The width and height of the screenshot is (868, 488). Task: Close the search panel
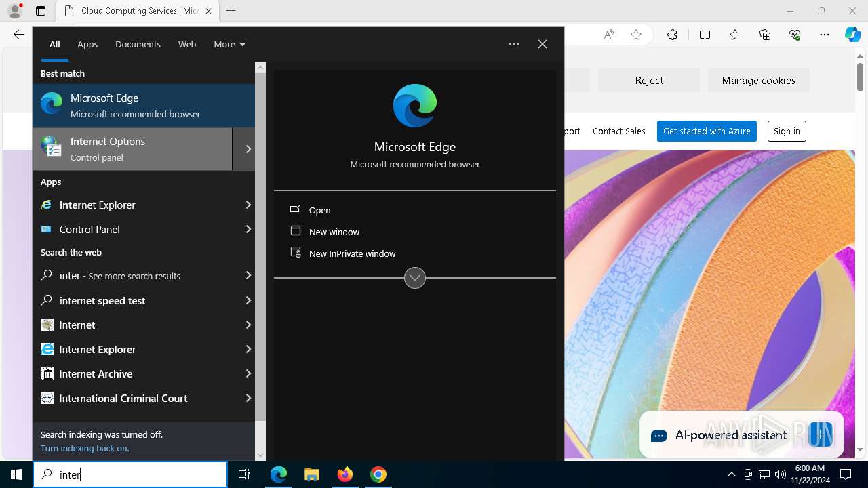(x=542, y=44)
